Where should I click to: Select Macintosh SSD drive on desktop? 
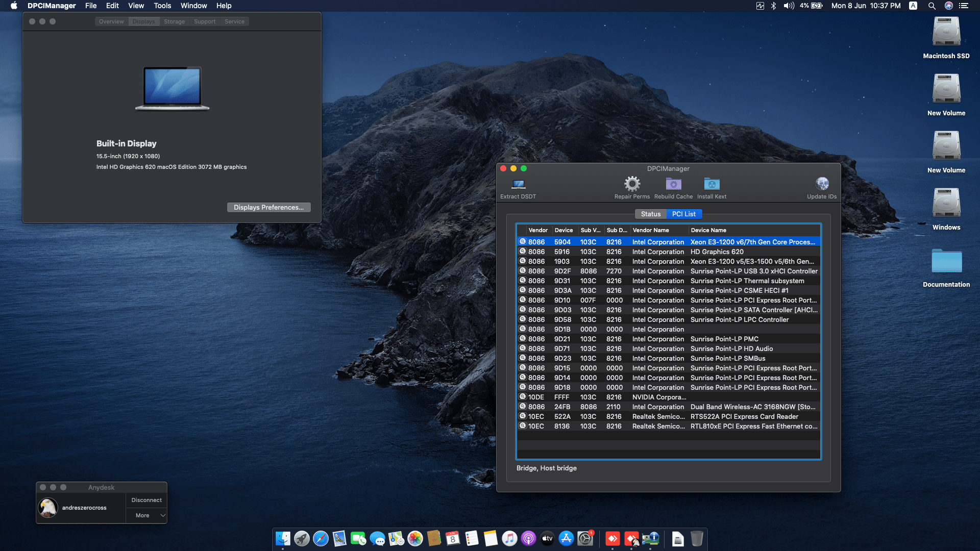click(x=946, y=38)
